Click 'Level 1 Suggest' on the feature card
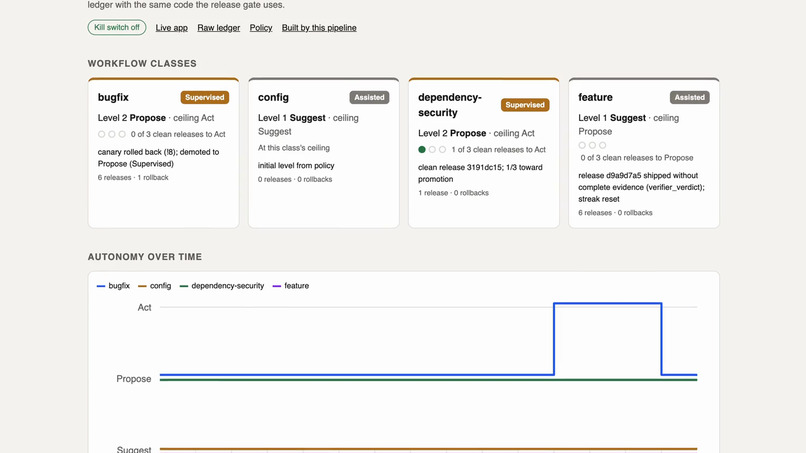The height and width of the screenshot is (453, 806). pyautogui.click(x=612, y=118)
